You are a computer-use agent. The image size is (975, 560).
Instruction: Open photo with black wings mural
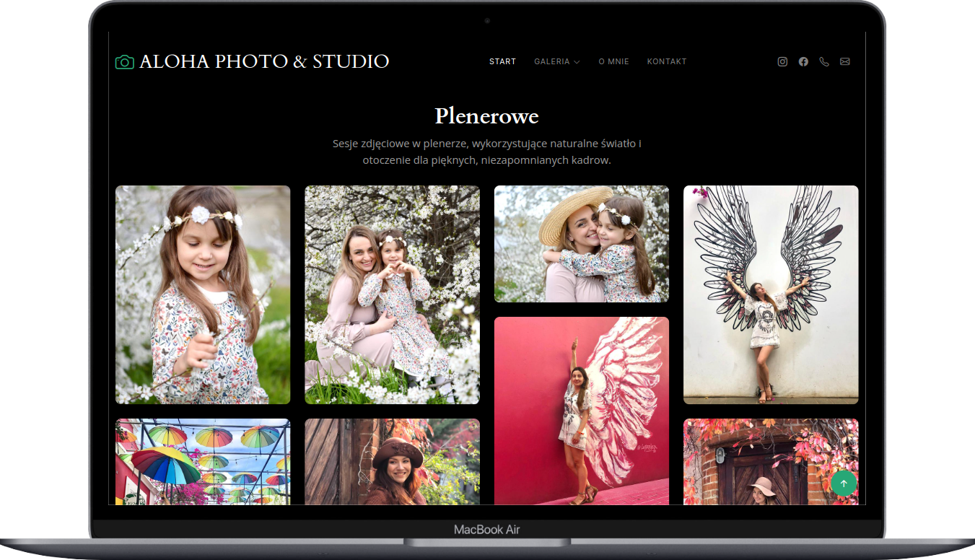pos(771,294)
